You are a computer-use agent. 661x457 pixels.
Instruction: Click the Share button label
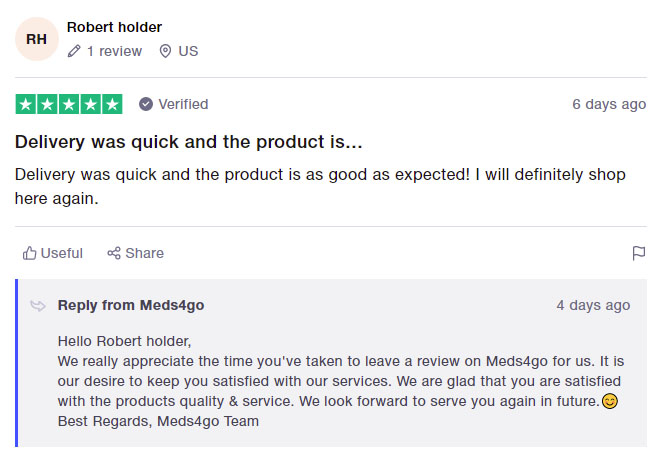pos(145,253)
